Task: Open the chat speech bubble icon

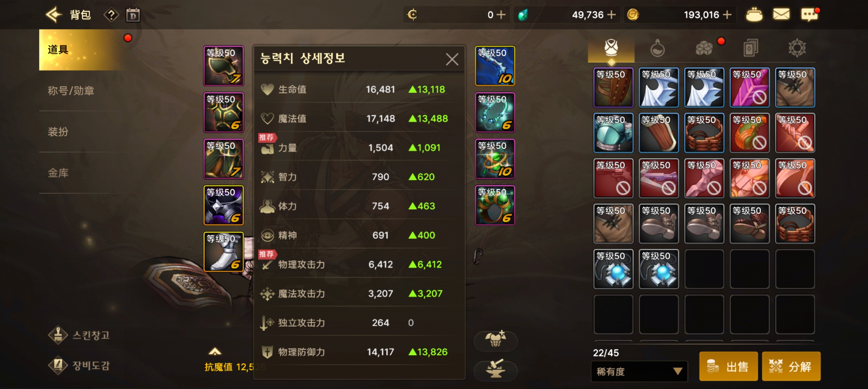Action: point(809,15)
